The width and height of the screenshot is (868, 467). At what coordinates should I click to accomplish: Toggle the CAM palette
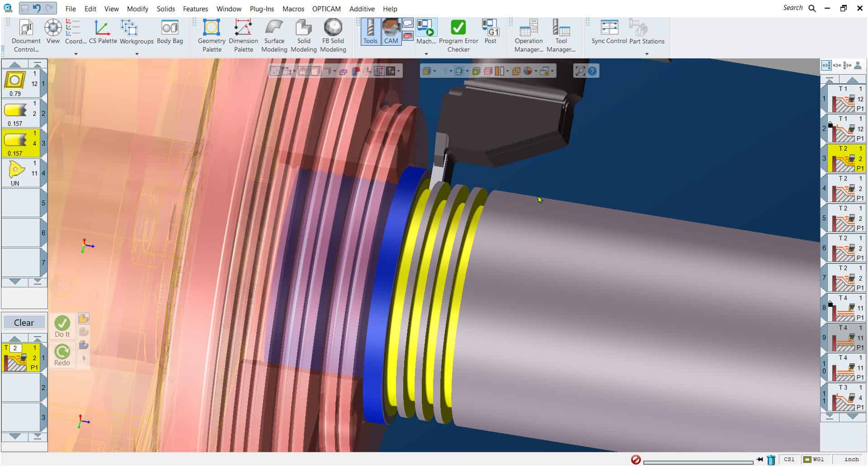391,32
